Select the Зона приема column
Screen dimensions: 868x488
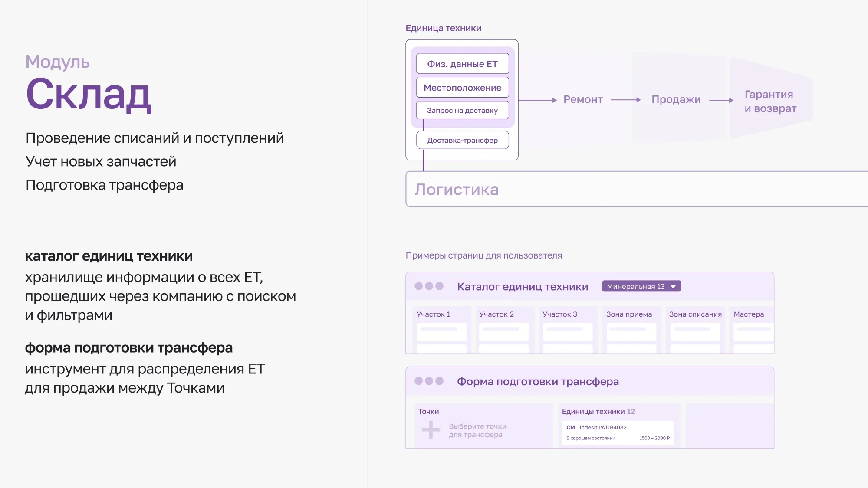[628, 314]
